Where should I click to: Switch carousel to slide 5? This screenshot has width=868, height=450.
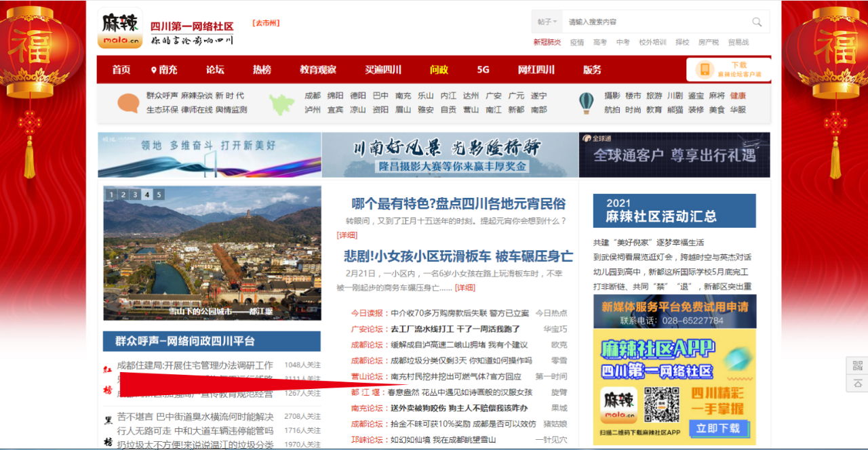point(159,195)
